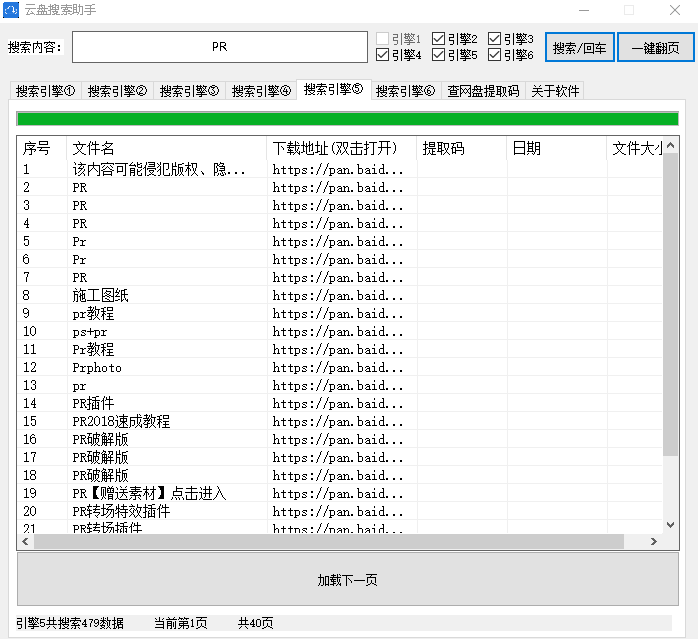The image size is (698, 639).
Task: Toggle the 引擎5 checkbox
Action: click(x=438, y=55)
